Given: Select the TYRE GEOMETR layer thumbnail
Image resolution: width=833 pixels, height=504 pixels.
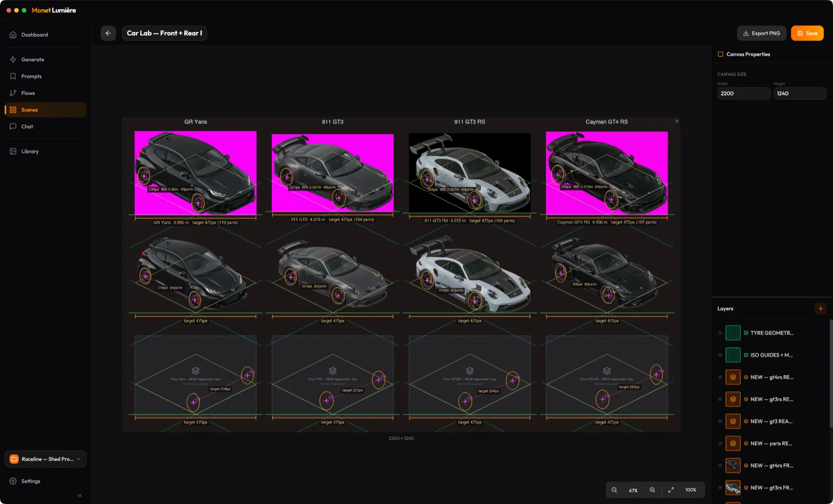Looking at the screenshot, I should 733,333.
